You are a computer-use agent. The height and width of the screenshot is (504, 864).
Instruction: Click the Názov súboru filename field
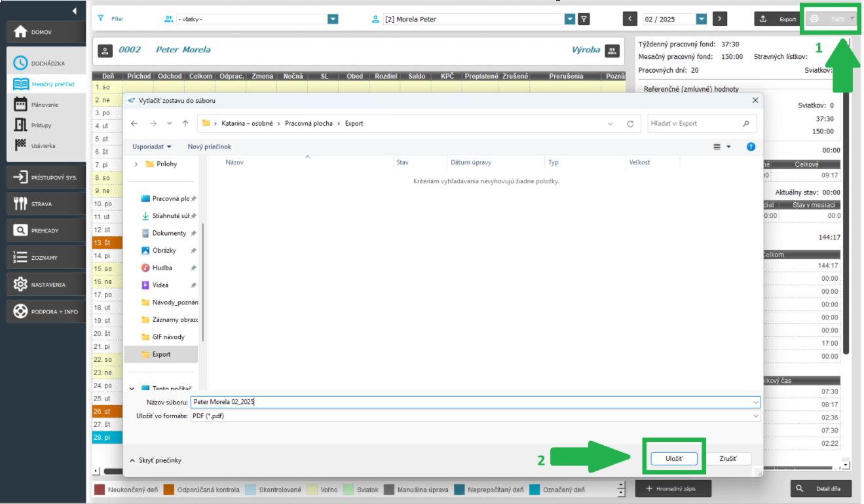[x=472, y=403]
